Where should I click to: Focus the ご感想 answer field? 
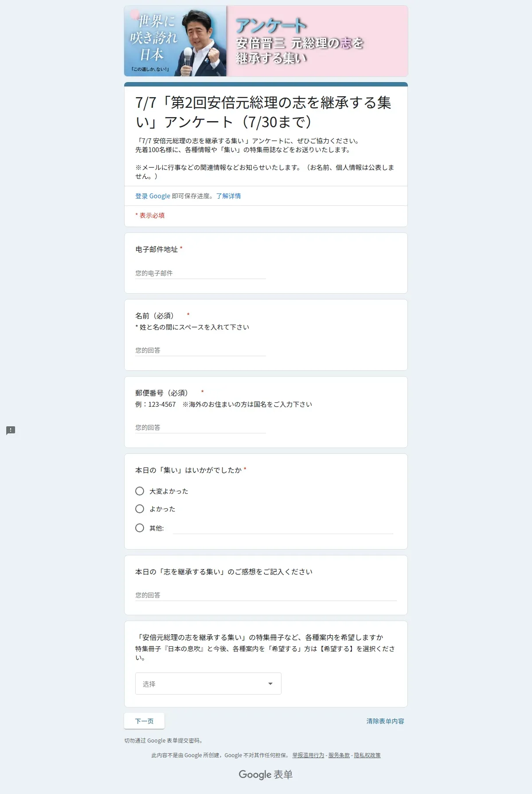click(x=266, y=595)
